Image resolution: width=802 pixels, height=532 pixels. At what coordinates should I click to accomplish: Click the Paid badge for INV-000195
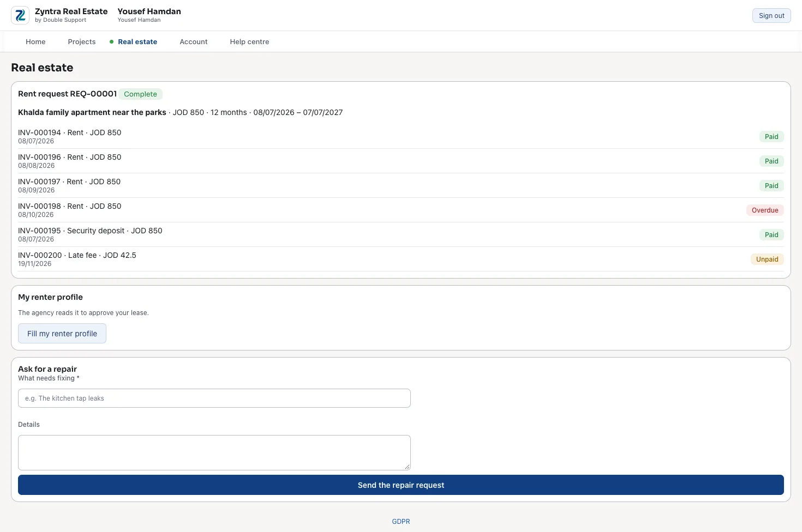[771, 235]
